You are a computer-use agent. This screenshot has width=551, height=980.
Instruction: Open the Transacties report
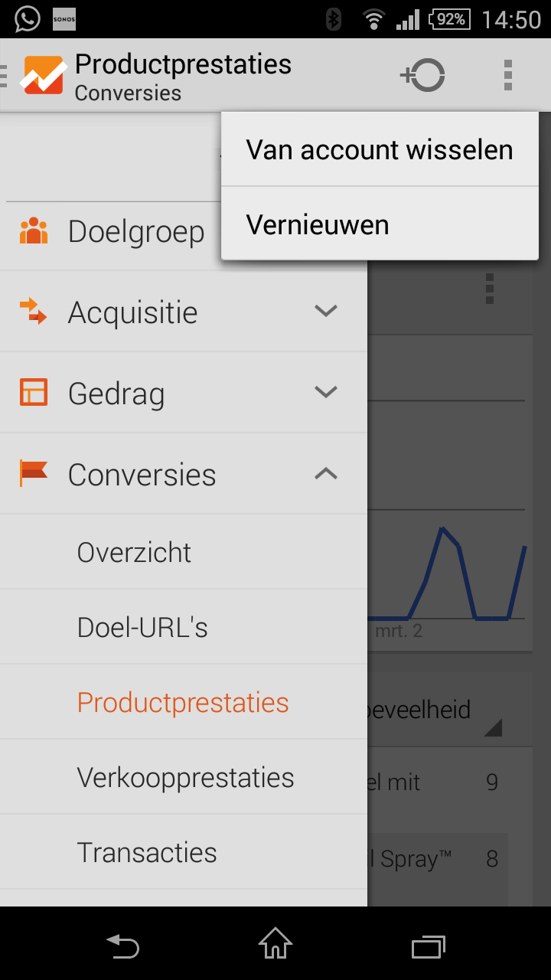[x=147, y=853]
